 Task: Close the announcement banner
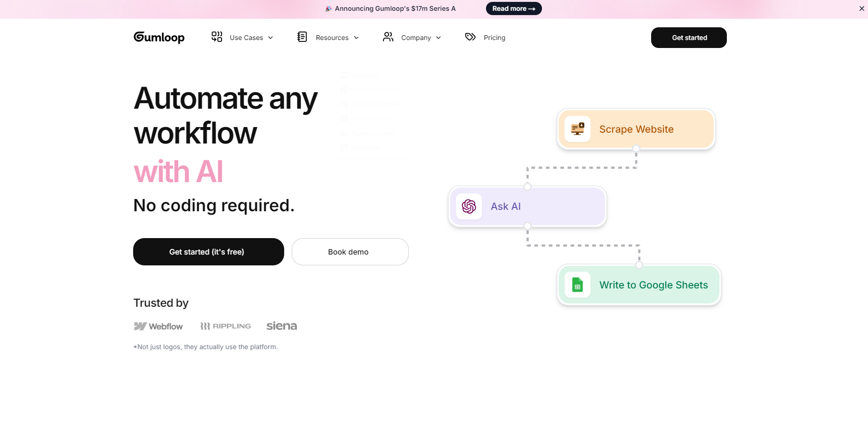(862, 8)
